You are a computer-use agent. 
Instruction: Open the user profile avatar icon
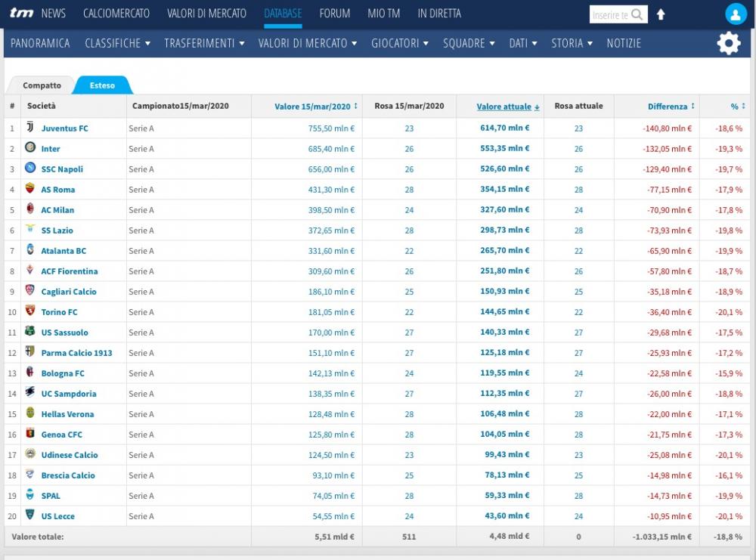tap(736, 14)
